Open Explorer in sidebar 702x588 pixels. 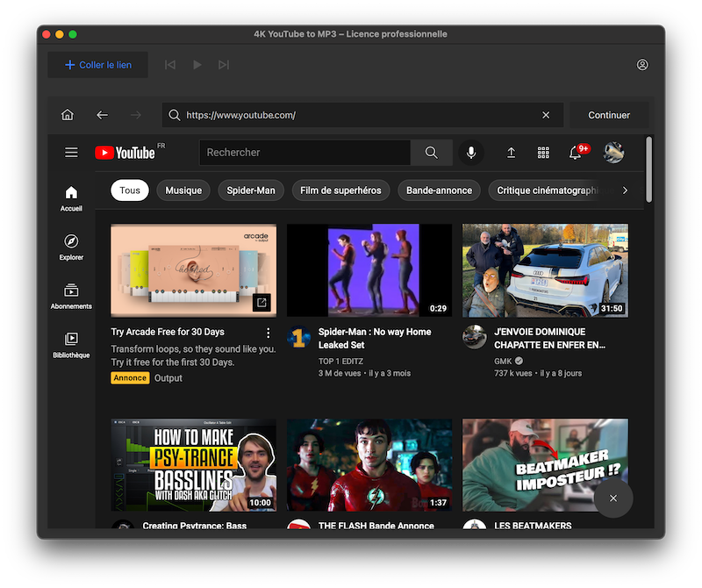(x=71, y=247)
